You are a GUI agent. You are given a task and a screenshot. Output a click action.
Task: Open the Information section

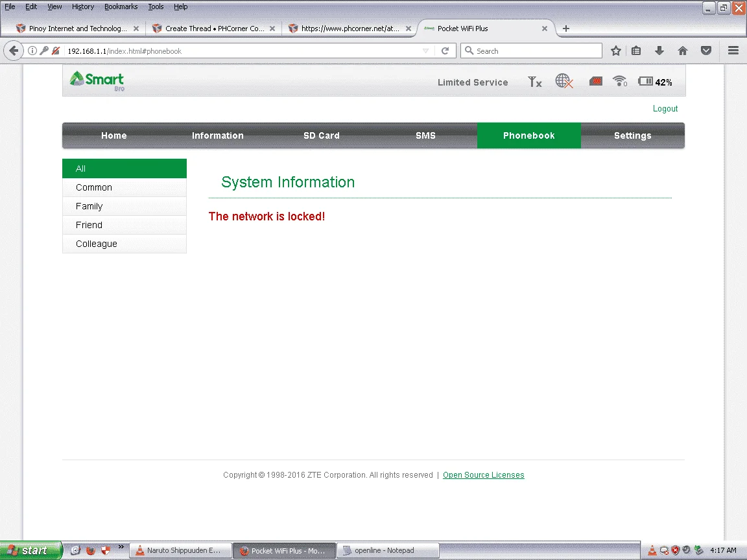[218, 135]
